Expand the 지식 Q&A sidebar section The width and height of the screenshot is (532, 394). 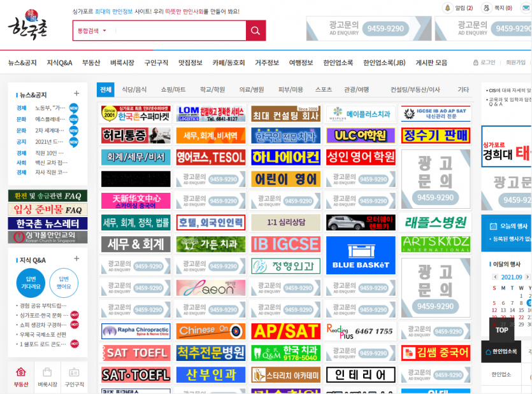pyautogui.click(x=76, y=259)
